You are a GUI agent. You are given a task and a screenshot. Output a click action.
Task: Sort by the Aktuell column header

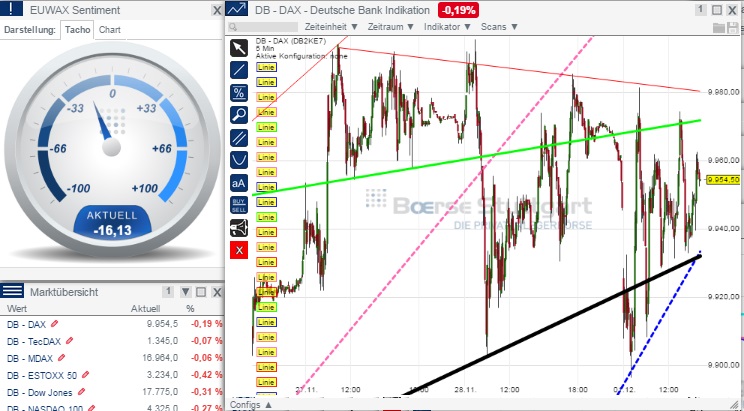coord(145,308)
